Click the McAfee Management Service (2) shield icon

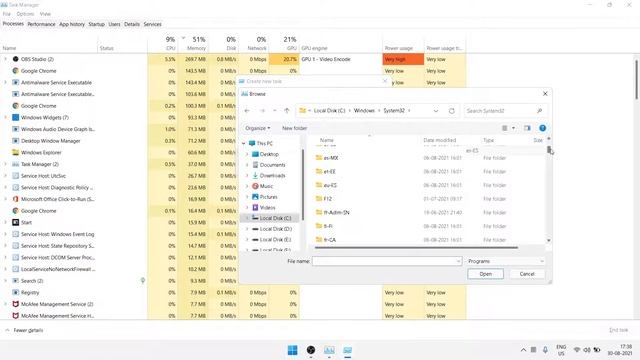pos(16,304)
